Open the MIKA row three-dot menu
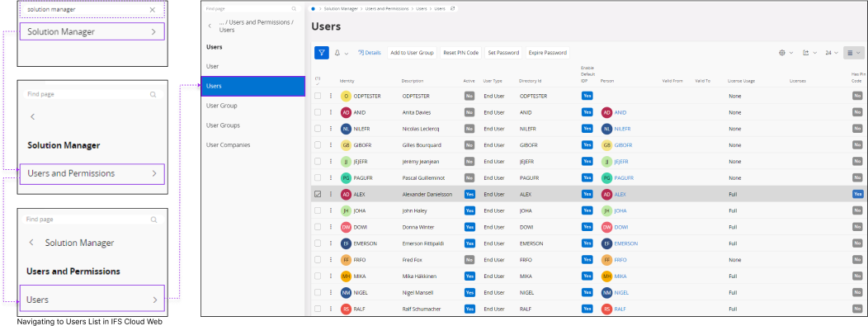Viewport: 868px width, 326px height. point(331,276)
